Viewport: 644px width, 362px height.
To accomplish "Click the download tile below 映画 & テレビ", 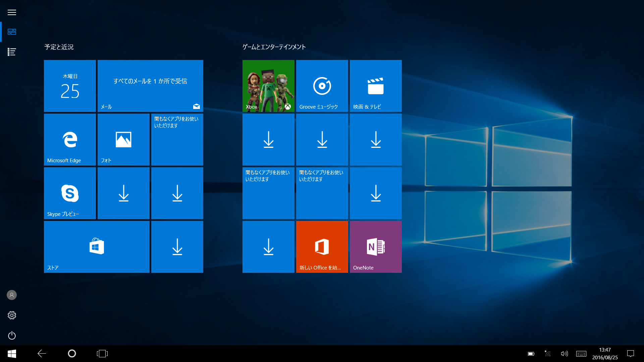I will click(x=376, y=139).
